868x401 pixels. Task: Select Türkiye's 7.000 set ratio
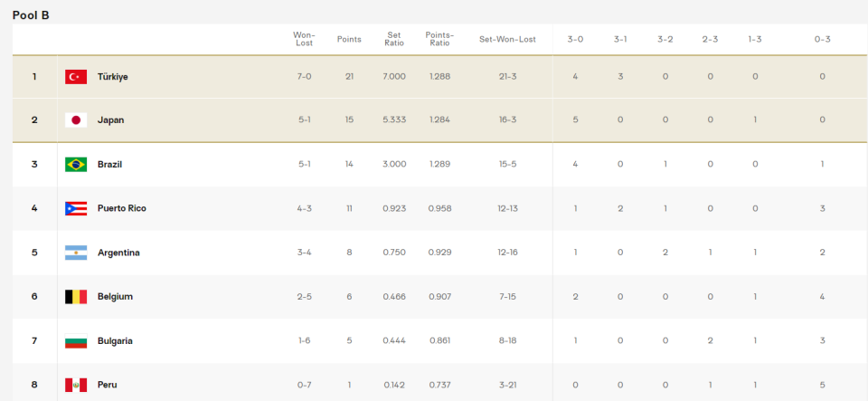point(394,76)
